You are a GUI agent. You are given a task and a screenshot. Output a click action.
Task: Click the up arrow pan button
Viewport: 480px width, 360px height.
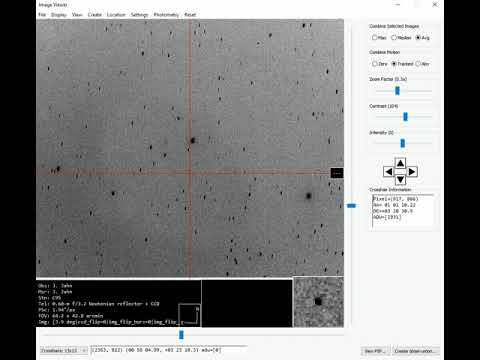click(400, 163)
